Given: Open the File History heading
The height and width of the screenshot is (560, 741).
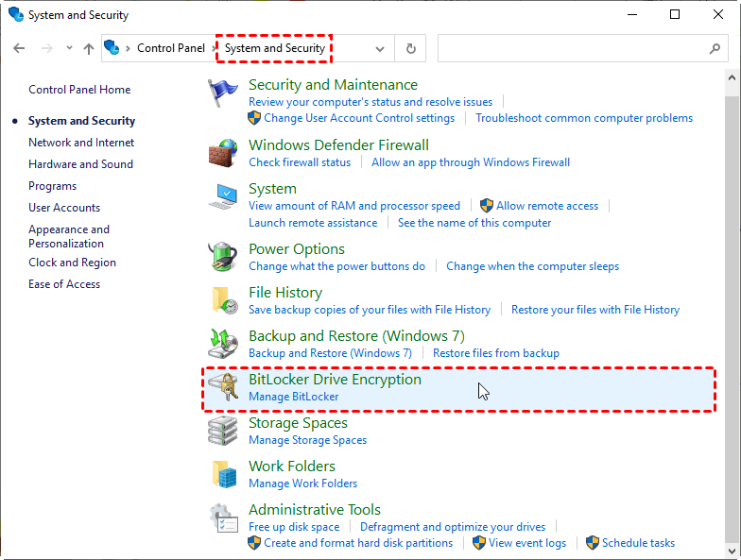Looking at the screenshot, I should click(285, 293).
